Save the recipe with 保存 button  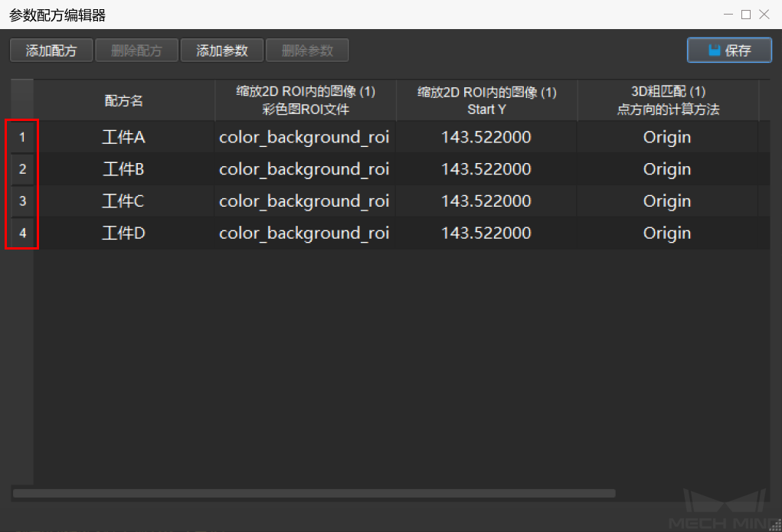[729, 51]
